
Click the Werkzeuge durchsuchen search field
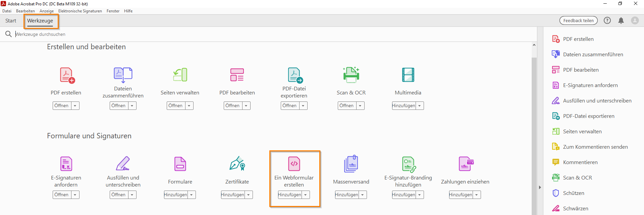click(268, 34)
